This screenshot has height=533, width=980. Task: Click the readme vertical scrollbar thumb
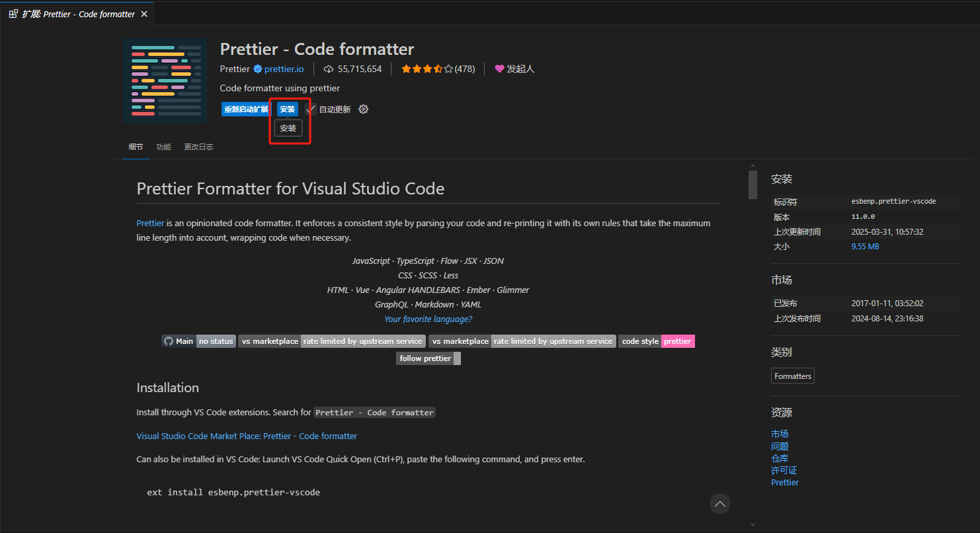[753, 184]
